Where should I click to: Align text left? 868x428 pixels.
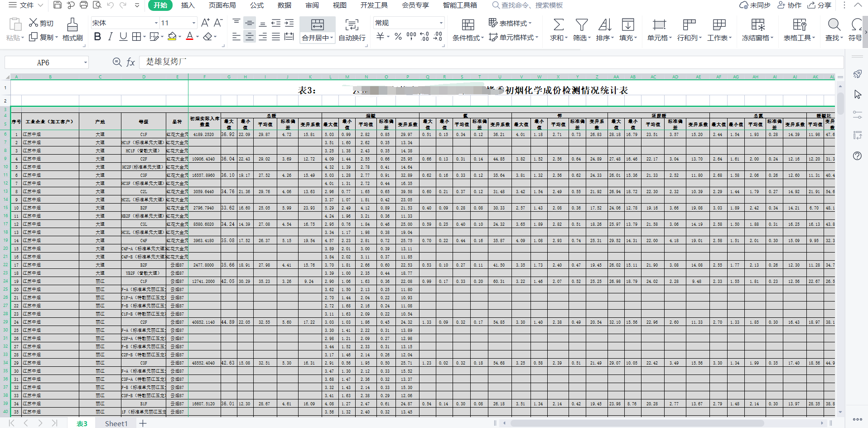pos(236,37)
